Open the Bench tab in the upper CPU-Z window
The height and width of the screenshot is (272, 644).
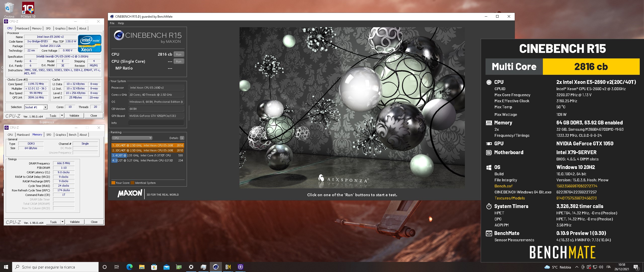pos(72,28)
